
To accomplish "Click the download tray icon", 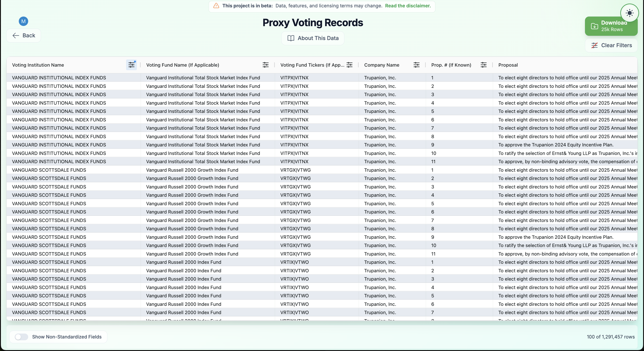I will (595, 26).
